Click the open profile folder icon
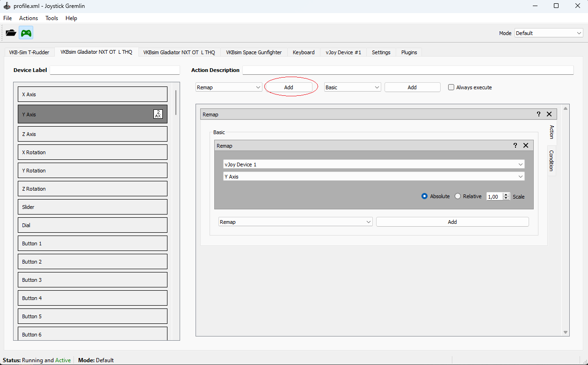This screenshot has height=365, width=588. point(11,33)
